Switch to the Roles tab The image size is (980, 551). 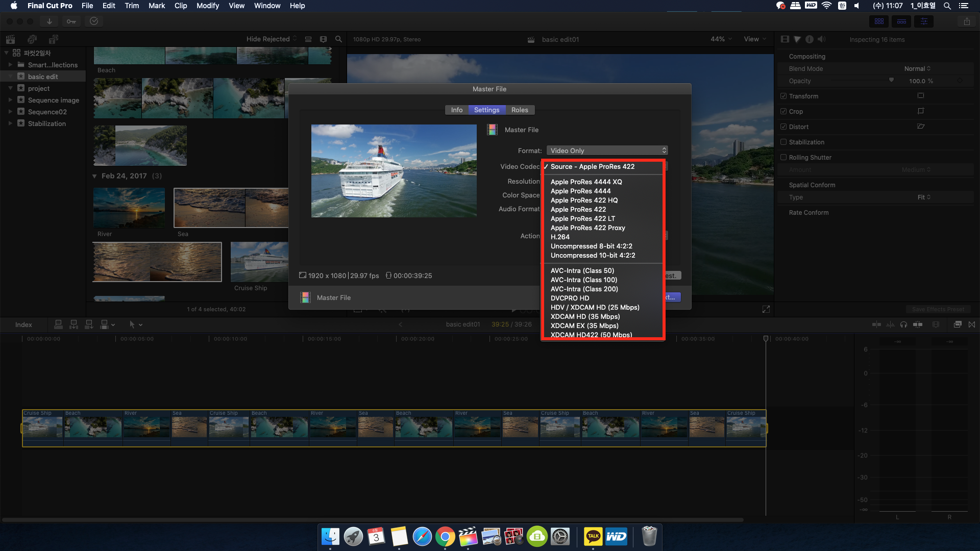520,110
